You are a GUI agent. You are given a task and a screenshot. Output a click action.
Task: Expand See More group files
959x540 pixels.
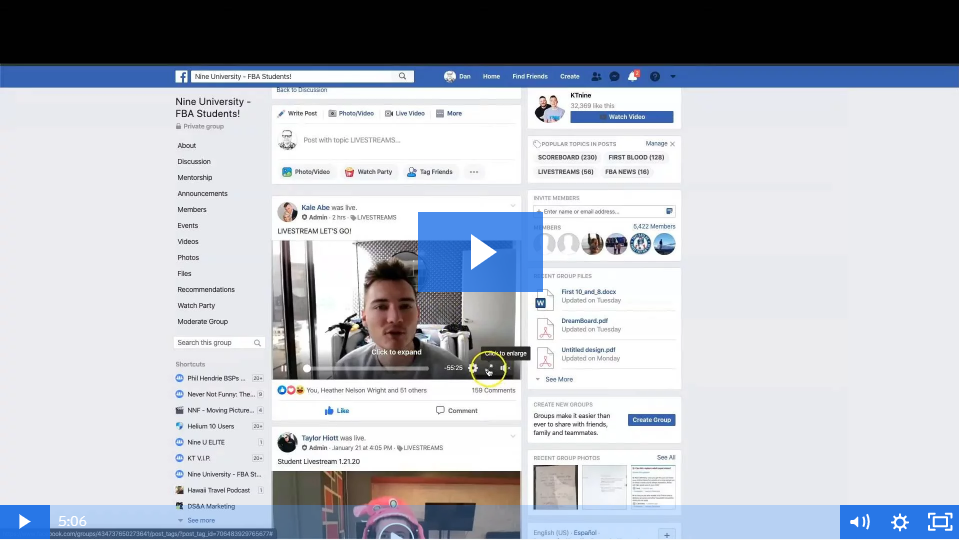click(x=558, y=379)
